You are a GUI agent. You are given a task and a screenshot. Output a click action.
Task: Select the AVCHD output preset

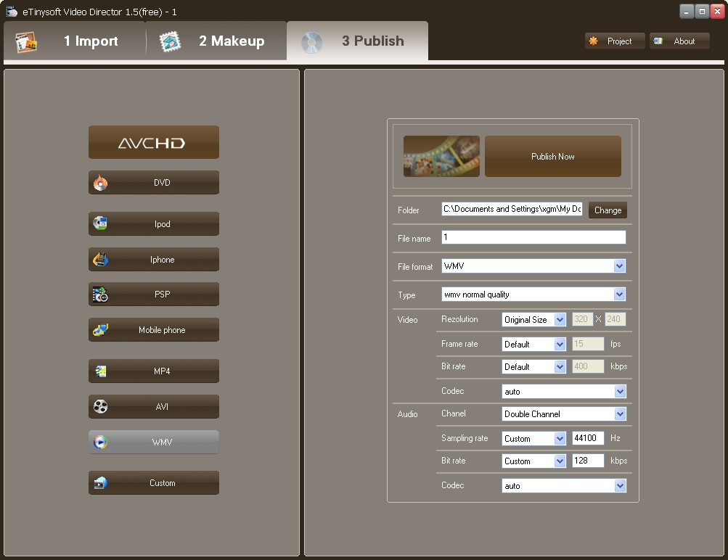(153, 143)
